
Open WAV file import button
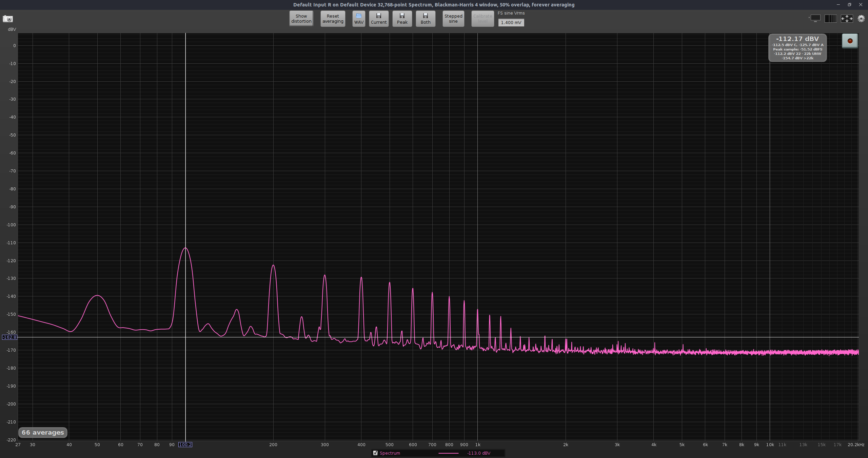pyautogui.click(x=359, y=19)
